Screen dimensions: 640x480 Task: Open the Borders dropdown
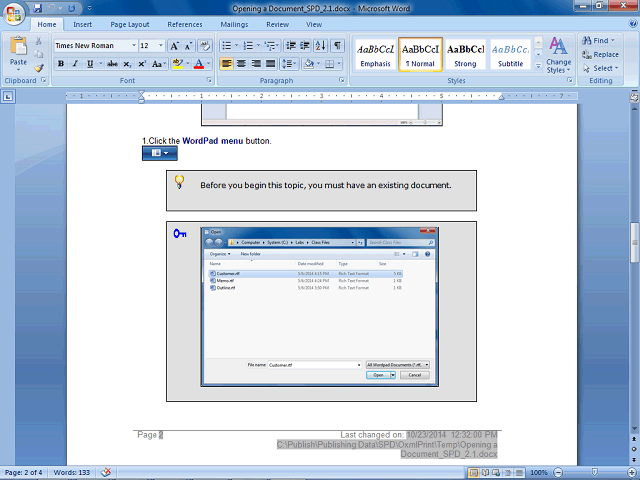[338, 64]
